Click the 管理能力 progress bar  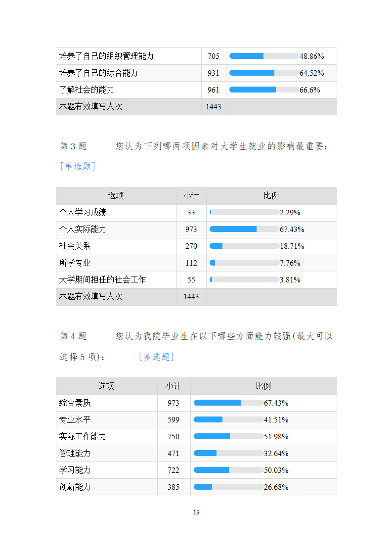click(228, 453)
